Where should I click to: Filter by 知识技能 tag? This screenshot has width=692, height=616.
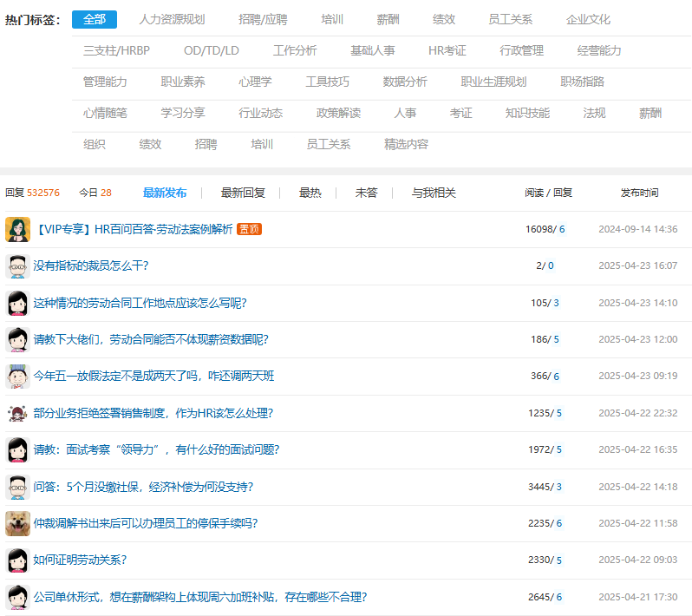click(x=527, y=113)
